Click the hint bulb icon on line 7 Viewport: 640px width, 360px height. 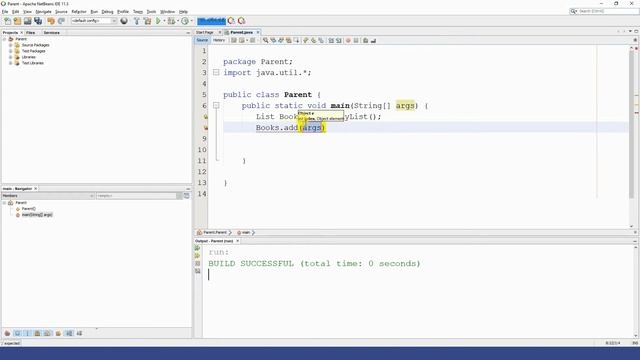tap(205, 117)
